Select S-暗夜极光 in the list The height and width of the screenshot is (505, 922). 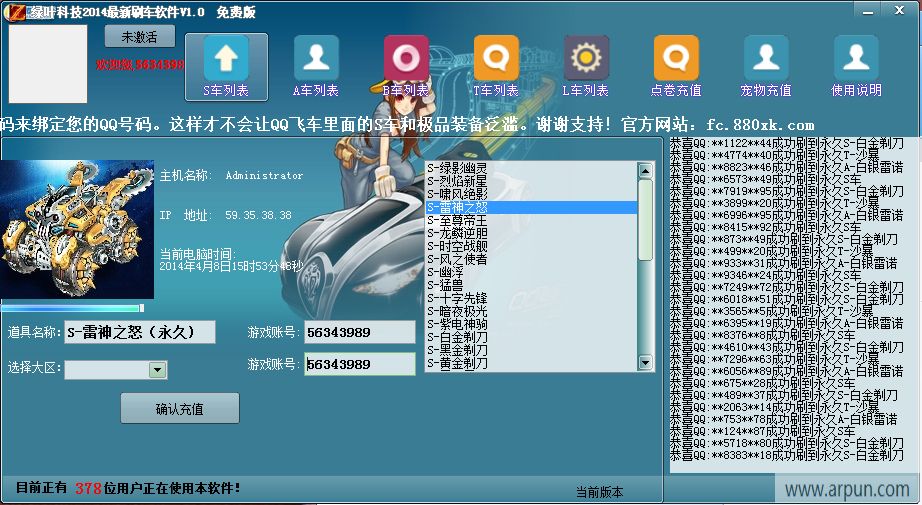[x=532, y=312]
